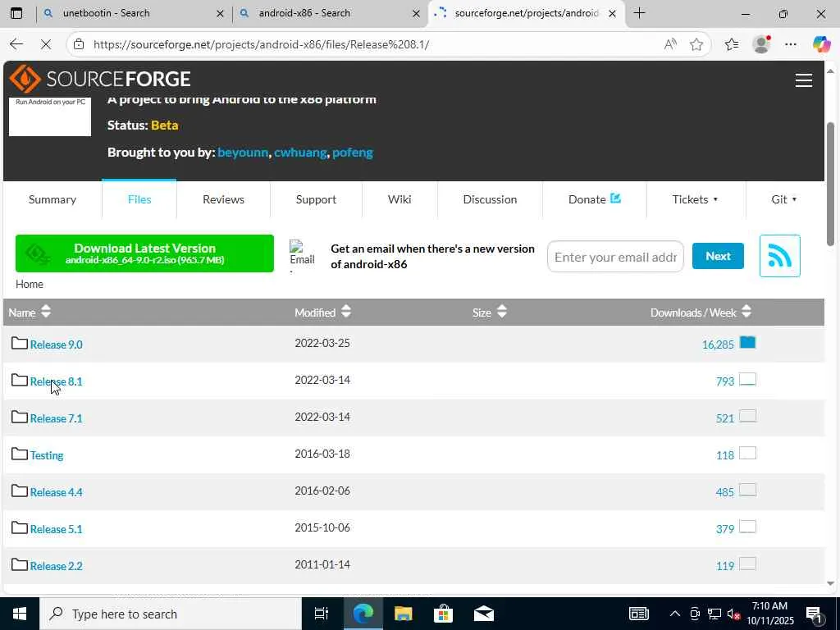Switch to android-x86 Search browser tab
Viewport: 840px width, 630px height.
(x=330, y=13)
